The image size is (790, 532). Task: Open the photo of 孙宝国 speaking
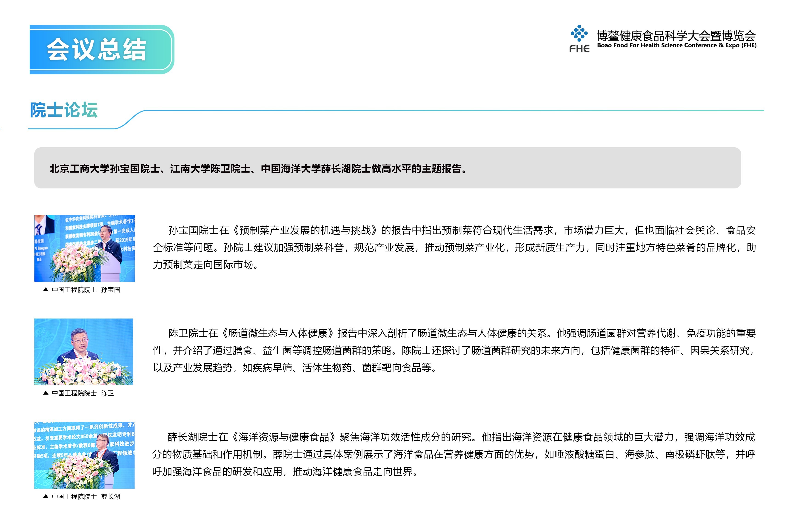click(84, 248)
